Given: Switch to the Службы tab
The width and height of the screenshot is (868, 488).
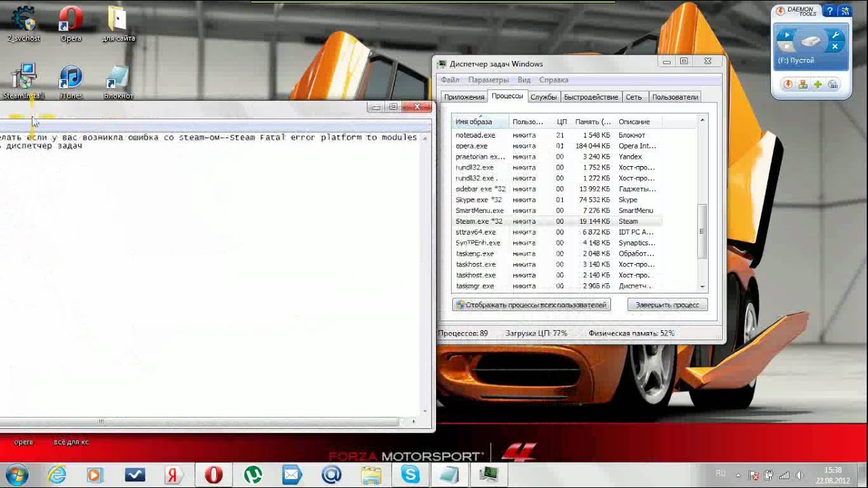Looking at the screenshot, I should pos(543,97).
